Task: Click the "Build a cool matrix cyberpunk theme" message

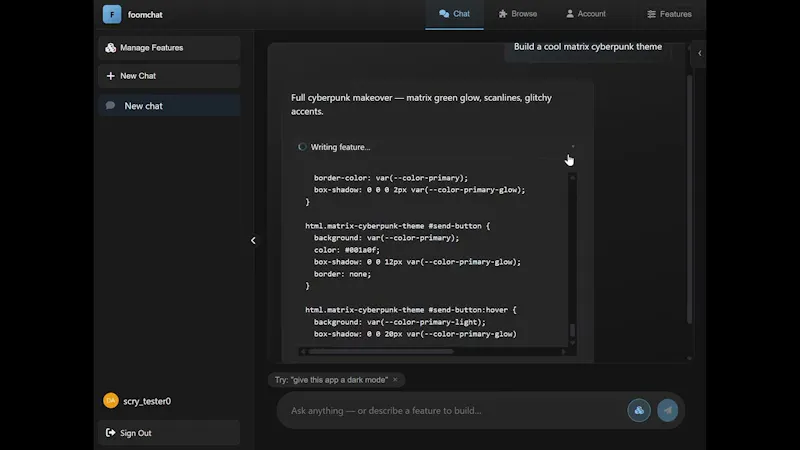Action: click(587, 47)
